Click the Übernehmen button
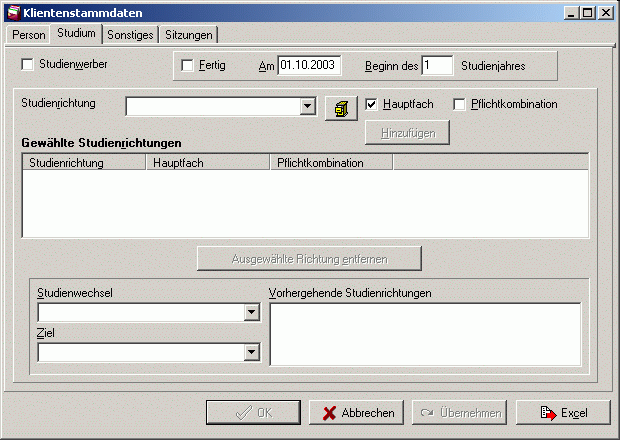Viewport: 620px width, 440px height. pos(459,413)
